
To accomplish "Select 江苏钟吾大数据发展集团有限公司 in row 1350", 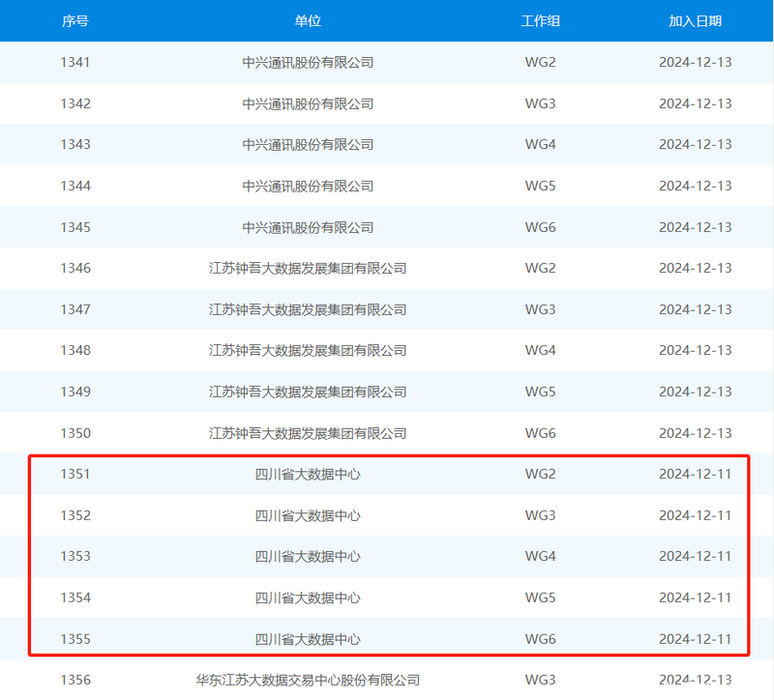I will click(x=308, y=433).
